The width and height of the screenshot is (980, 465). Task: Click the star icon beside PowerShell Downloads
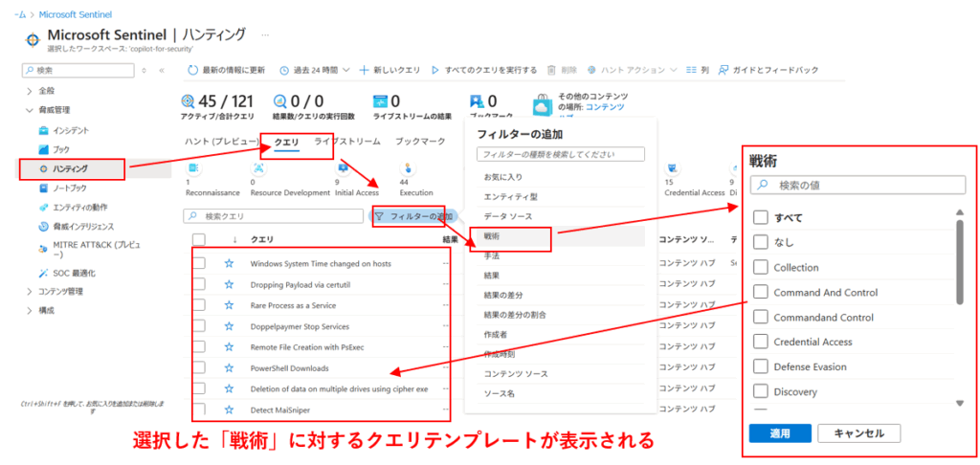point(229,367)
